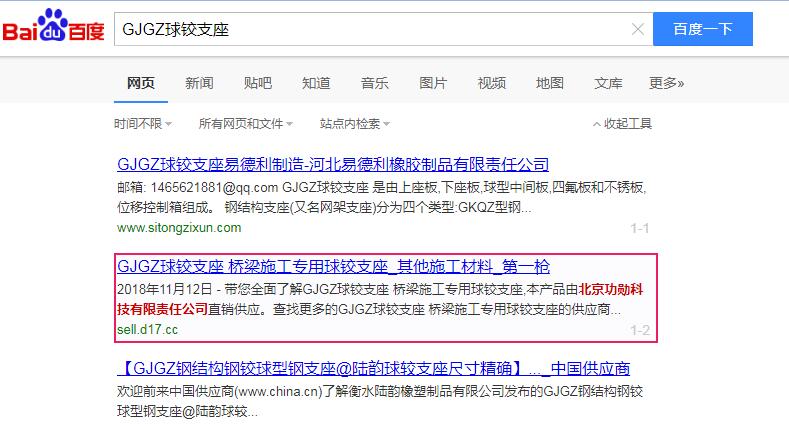Open the sell.d17.cc result title link
The width and height of the screenshot is (789, 425).
tap(333, 267)
